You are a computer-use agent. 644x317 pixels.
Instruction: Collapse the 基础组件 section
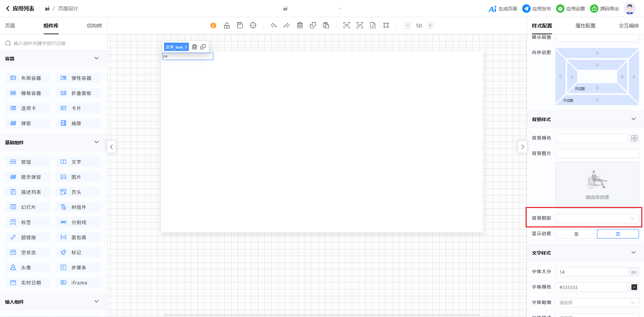click(97, 142)
